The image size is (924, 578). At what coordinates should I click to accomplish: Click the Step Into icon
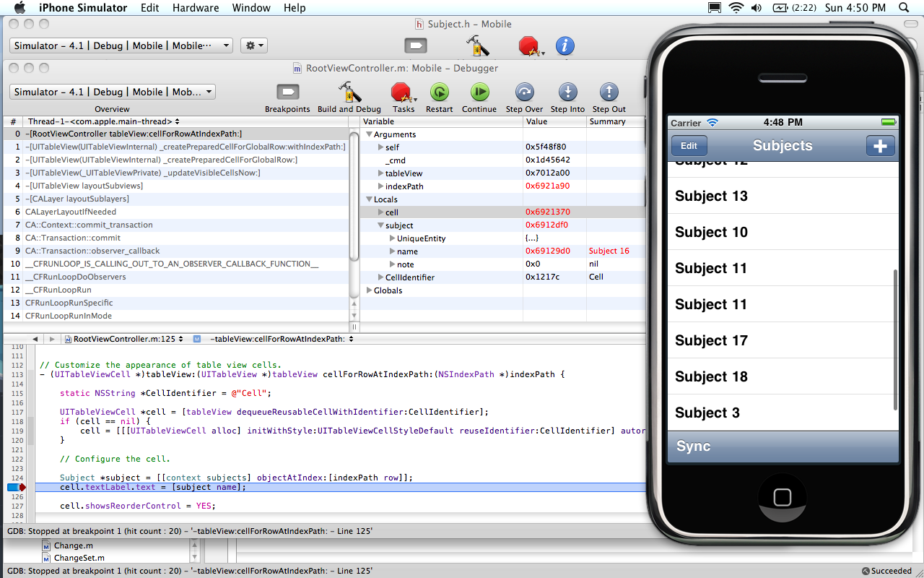tap(568, 92)
